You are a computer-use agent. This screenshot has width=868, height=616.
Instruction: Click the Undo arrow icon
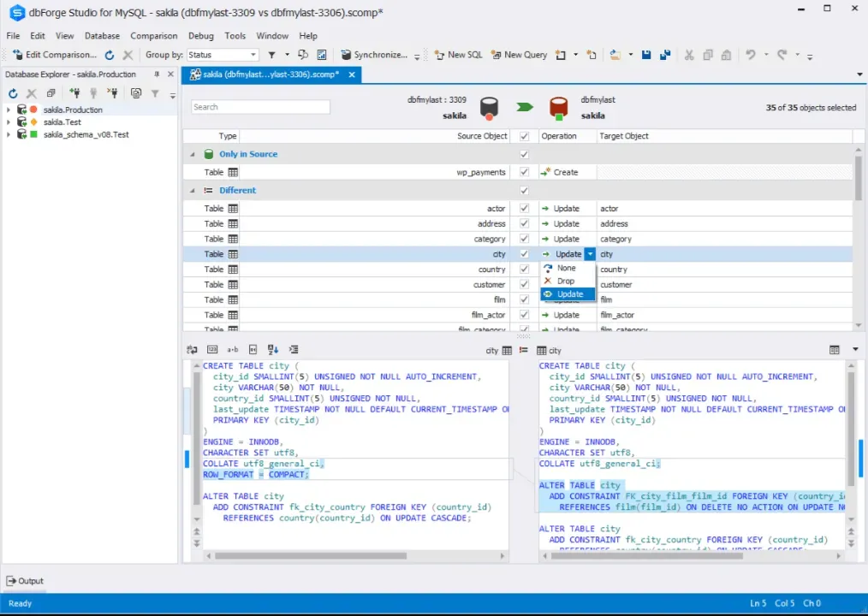coord(751,55)
